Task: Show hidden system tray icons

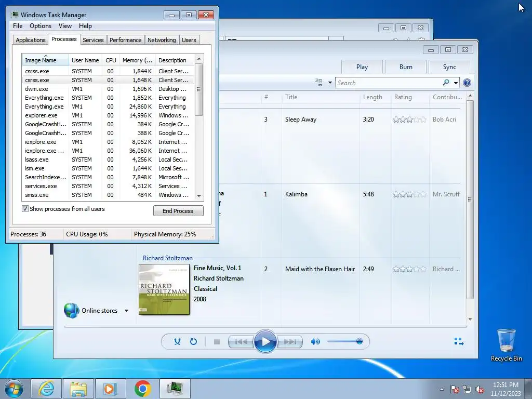Action: (442, 389)
